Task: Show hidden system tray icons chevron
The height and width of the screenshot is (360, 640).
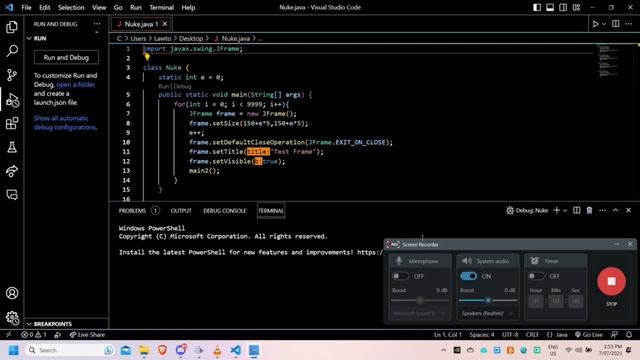Action: tap(443, 350)
